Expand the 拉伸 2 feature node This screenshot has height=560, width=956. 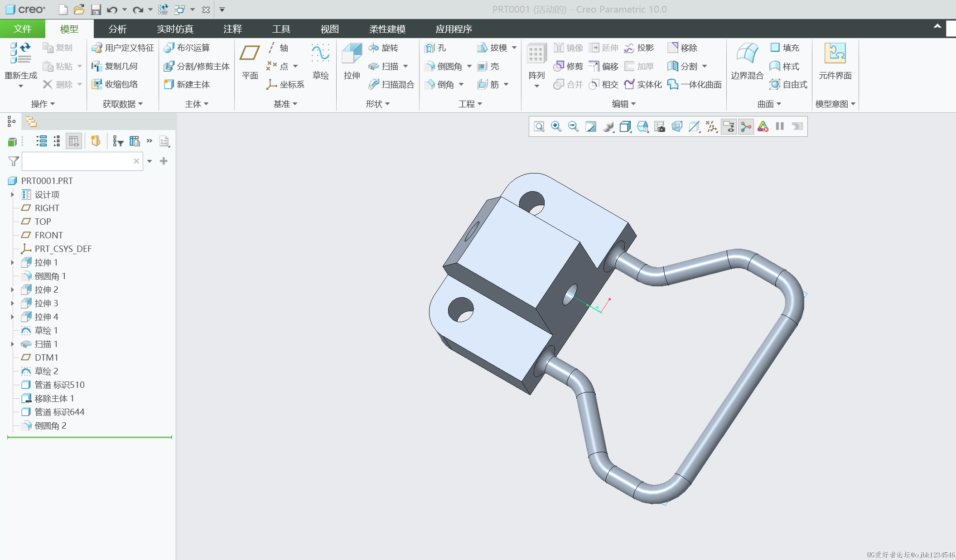click(13, 290)
